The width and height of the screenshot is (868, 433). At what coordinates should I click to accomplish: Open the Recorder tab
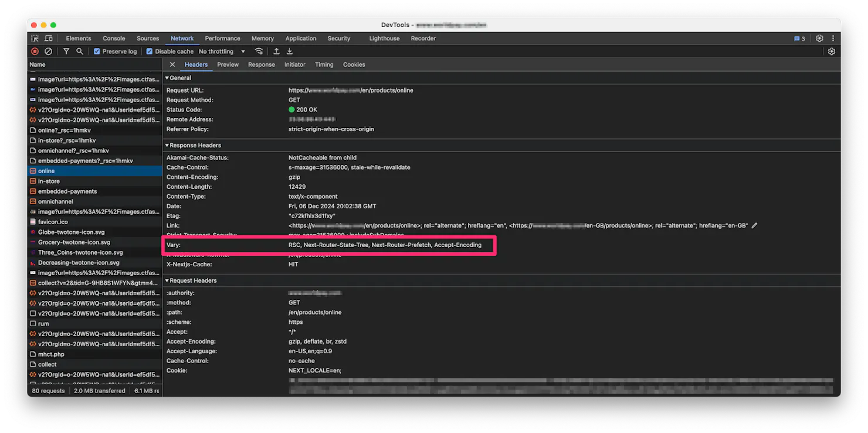pyautogui.click(x=423, y=38)
